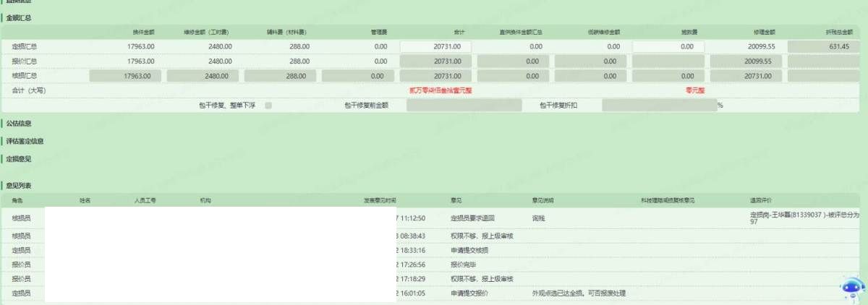Select the 核损汇总 维修金额 field 2480.00
Image resolution: width=868 pixels, height=305 pixels.
click(x=203, y=76)
